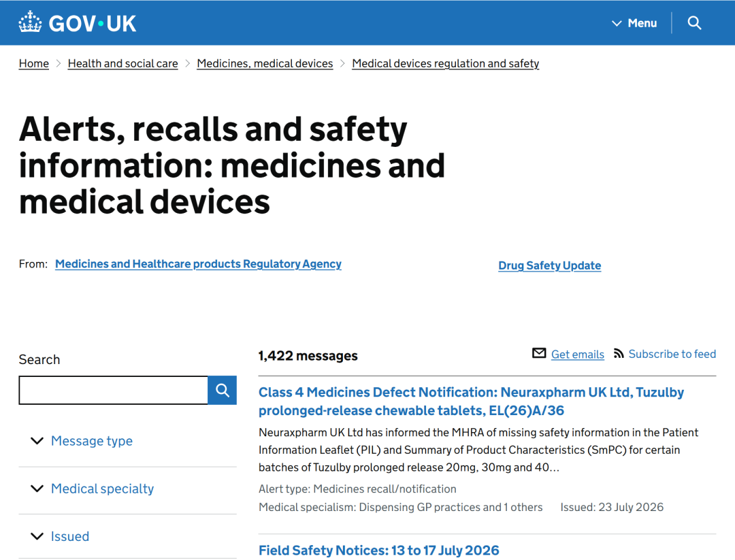Click the blue search submit button
Screen dimensions: 735x560
222,390
